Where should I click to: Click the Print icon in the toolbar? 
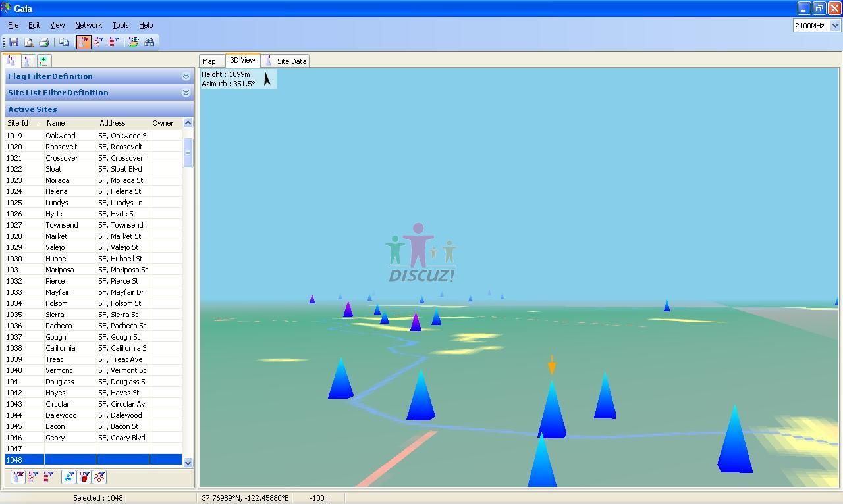(x=44, y=42)
